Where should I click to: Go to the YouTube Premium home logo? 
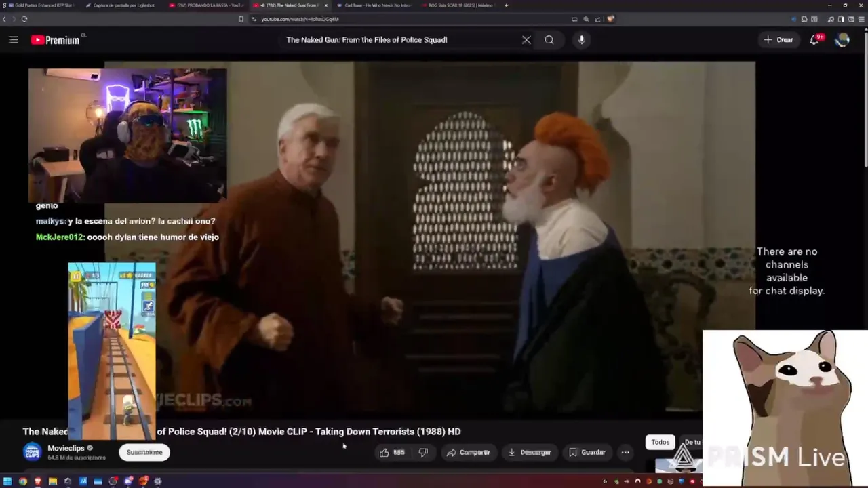(56, 40)
